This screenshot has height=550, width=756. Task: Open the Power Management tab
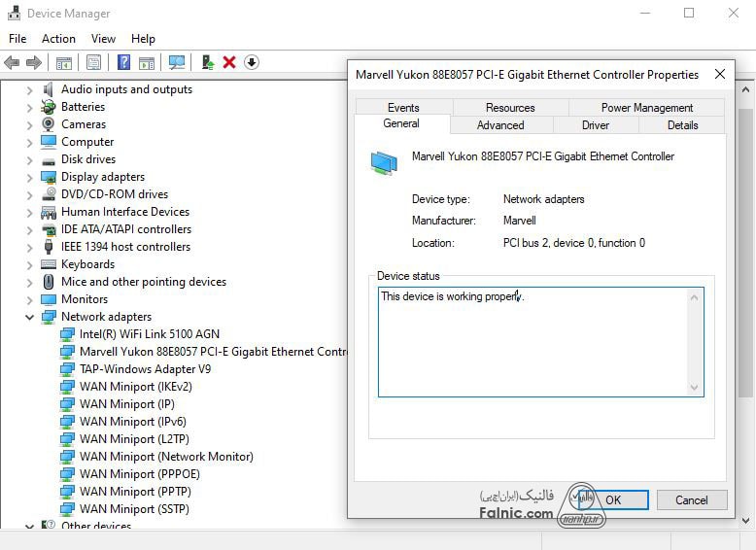(646, 108)
